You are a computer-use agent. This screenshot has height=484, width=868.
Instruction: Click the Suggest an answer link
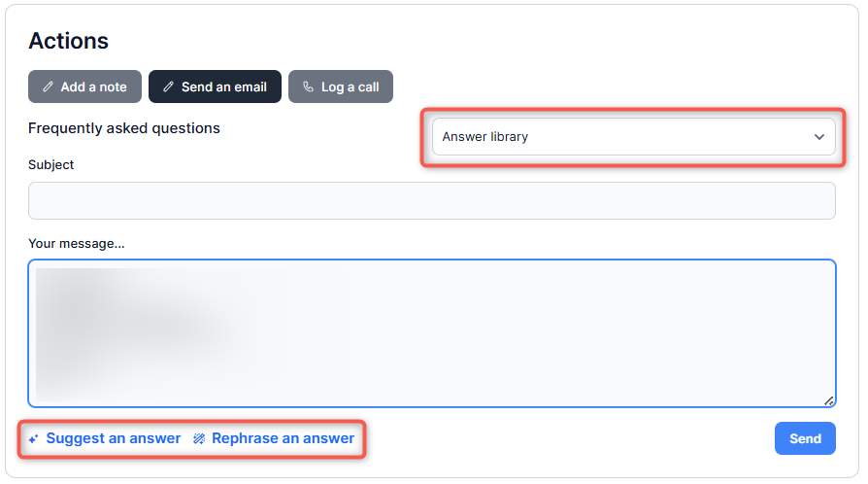113,438
